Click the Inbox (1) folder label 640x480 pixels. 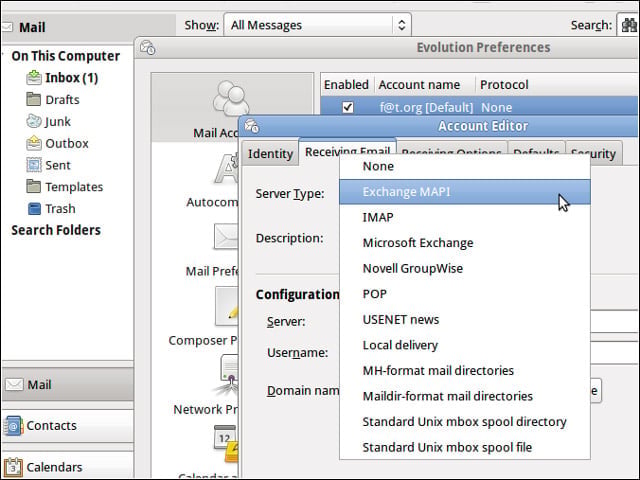pos(71,78)
